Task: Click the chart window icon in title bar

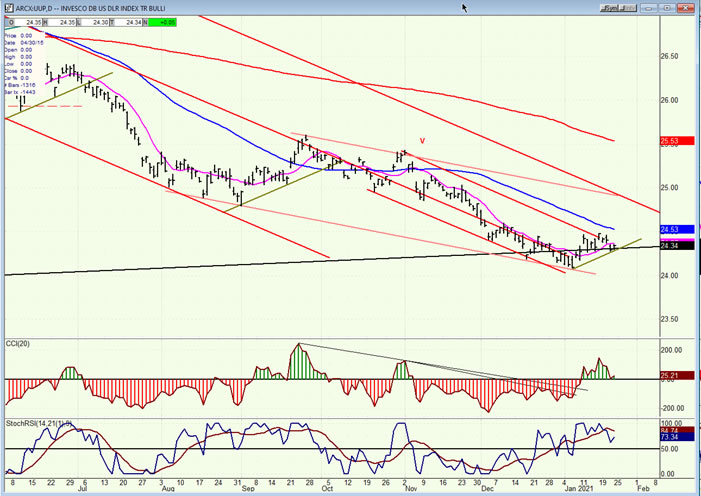Action: [8, 9]
